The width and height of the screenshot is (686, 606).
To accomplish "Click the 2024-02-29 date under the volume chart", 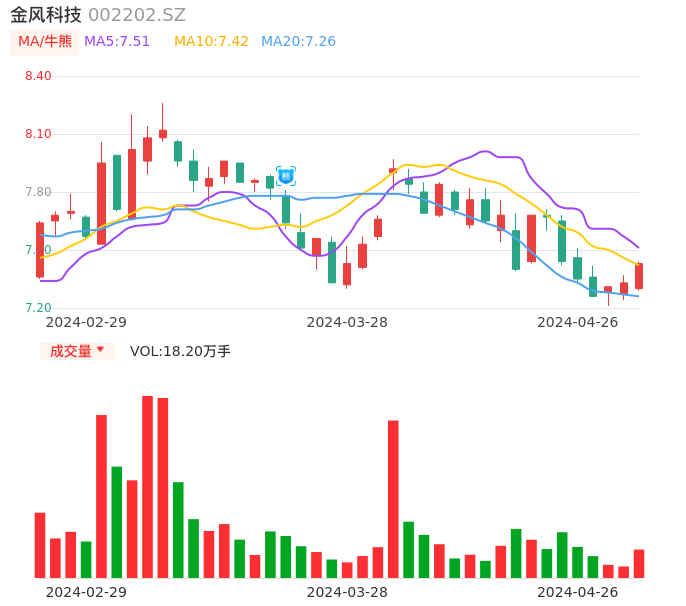I will pyautogui.click(x=86, y=592).
